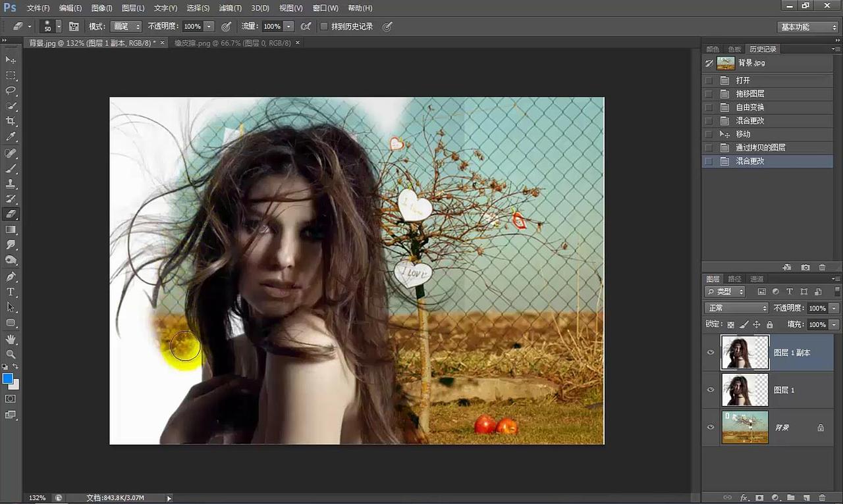
Task: Click the create new layer icon
Action: point(806,497)
